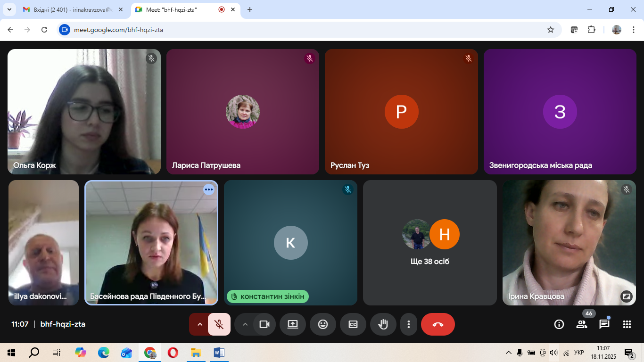
Task: Open options on the Басейнова рада tile
Action: [209, 189]
